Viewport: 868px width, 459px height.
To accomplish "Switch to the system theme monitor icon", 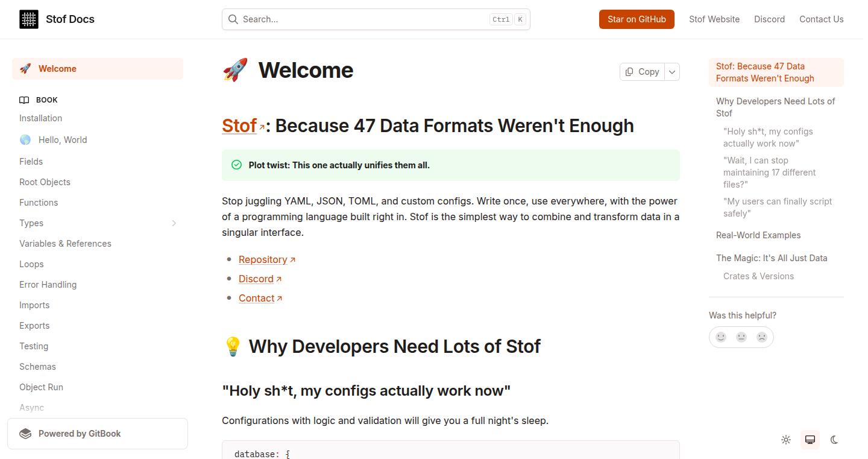I will point(810,440).
